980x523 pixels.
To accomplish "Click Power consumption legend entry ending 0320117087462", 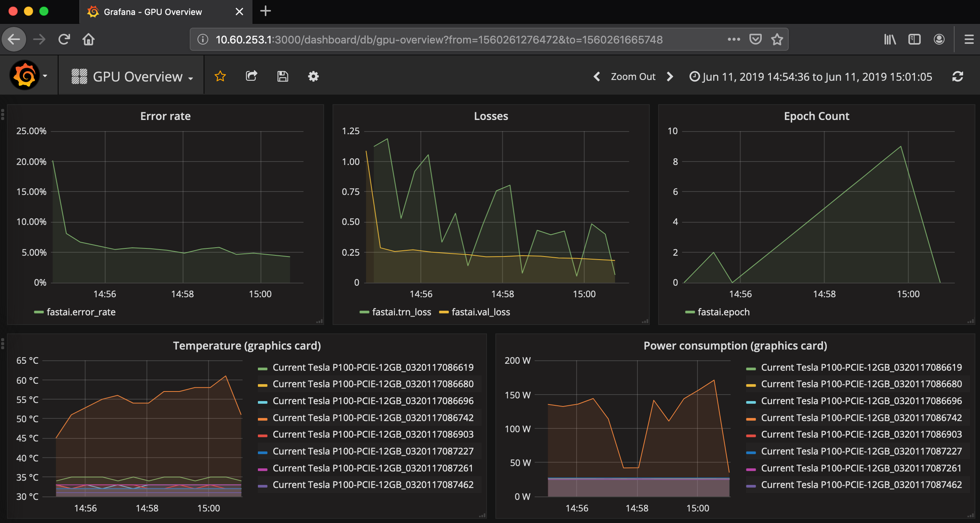I will 861,485.
